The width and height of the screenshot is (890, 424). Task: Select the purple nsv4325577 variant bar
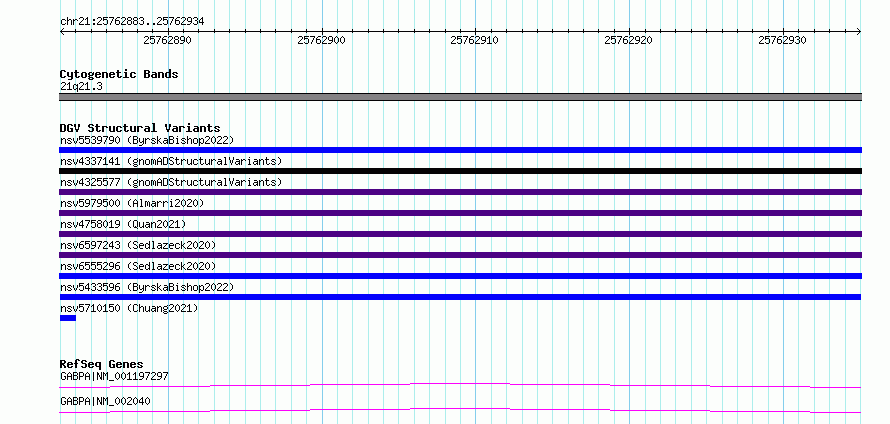click(460, 192)
